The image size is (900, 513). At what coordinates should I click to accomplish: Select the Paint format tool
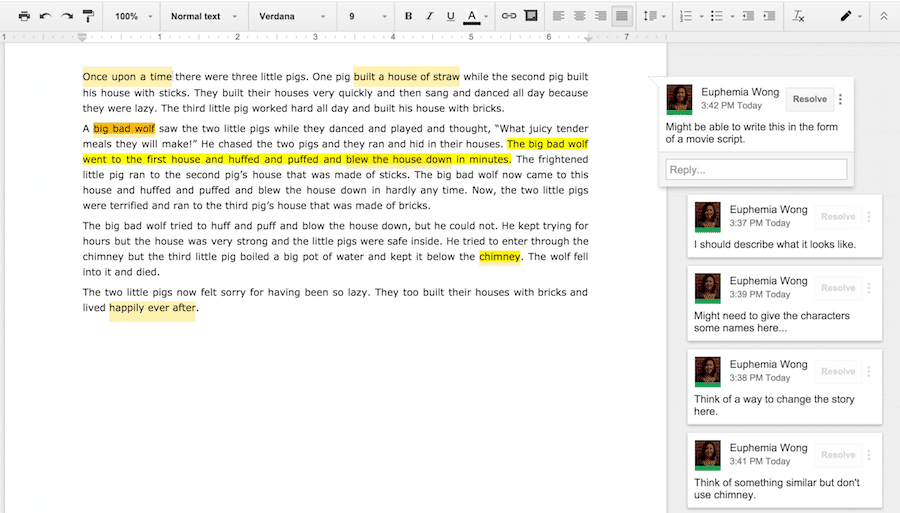89,16
